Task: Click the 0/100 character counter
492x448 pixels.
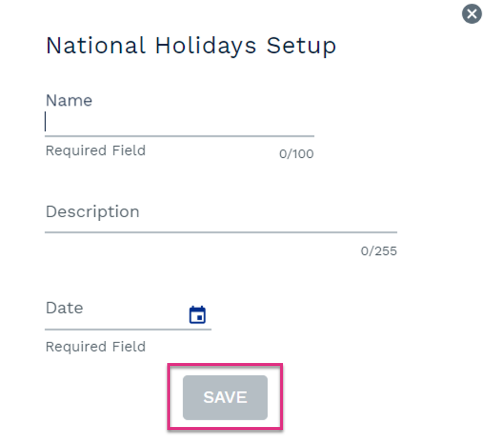Action: pos(297,154)
